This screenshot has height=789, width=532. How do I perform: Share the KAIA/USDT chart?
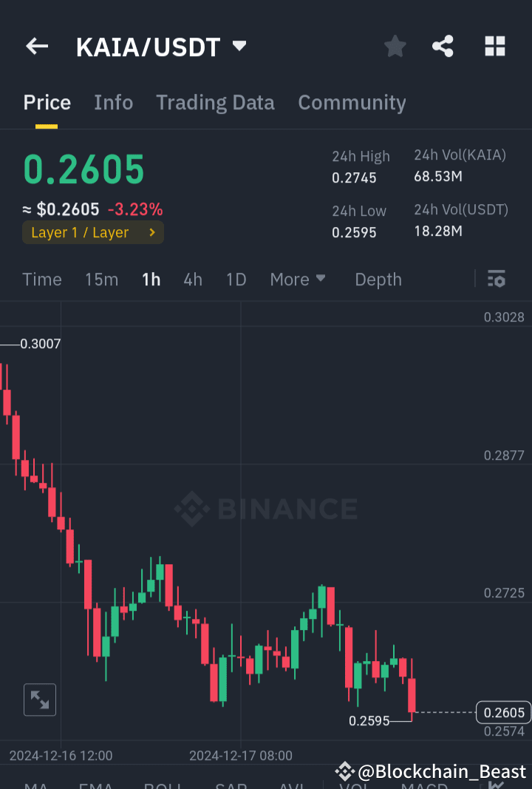tap(443, 46)
